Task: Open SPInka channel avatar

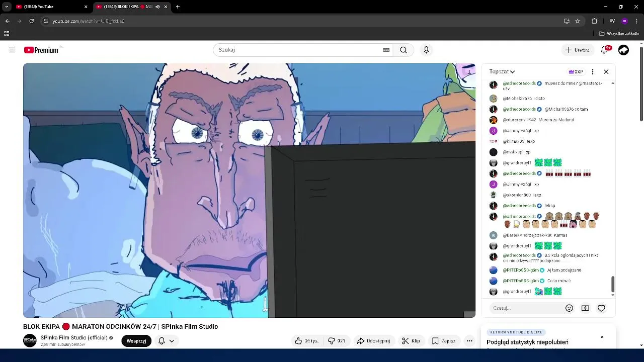Action: [30, 341]
